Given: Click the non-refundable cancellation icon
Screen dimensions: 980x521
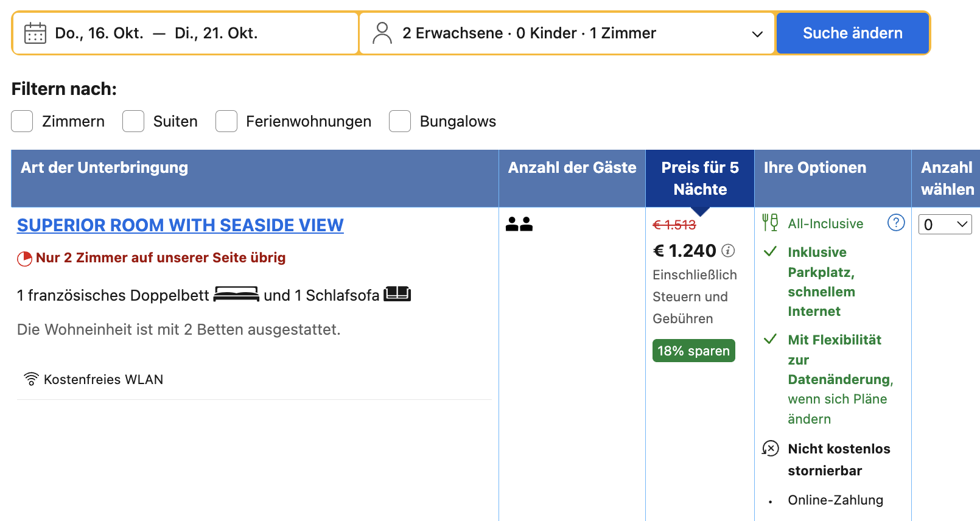Looking at the screenshot, I should (770, 449).
